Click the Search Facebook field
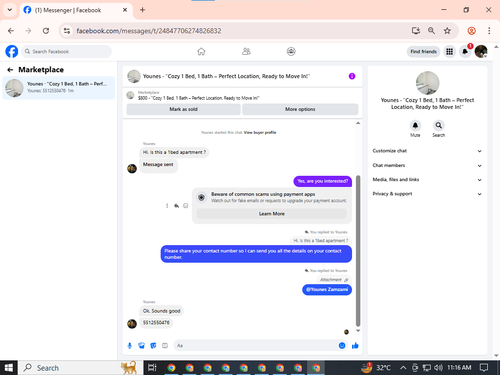The height and width of the screenshot is (375, 500). click(67, 52)
